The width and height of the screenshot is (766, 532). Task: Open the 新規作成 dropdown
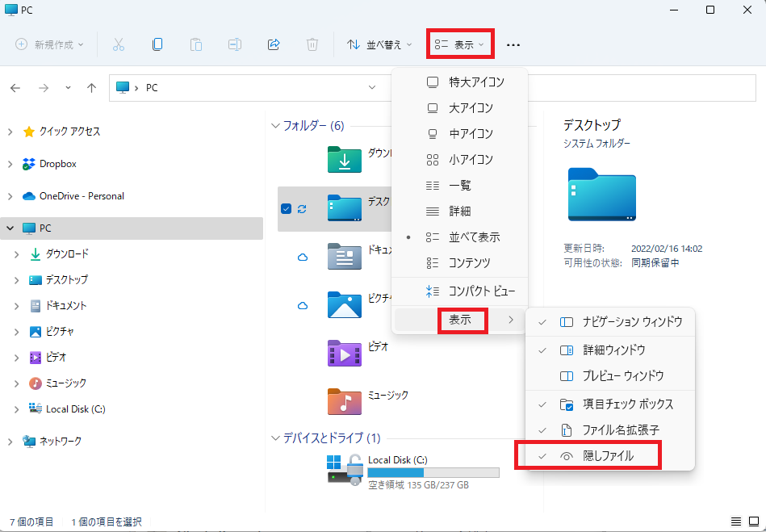49,45
